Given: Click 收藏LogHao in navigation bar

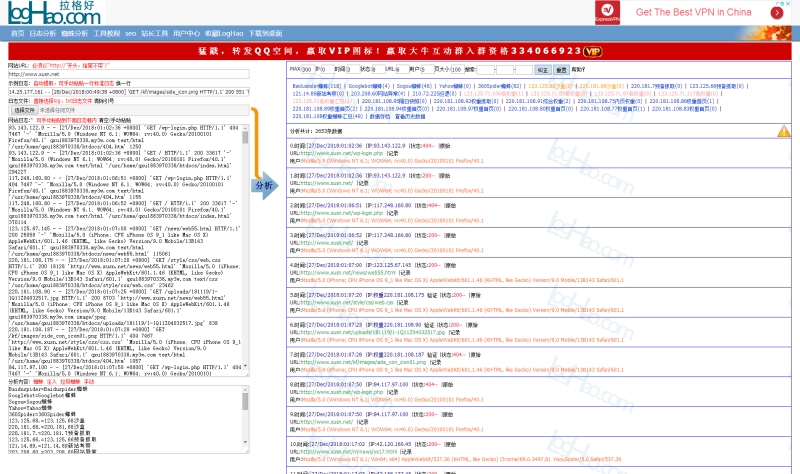Looking at the screenshot, I should pyautogui.click(x=224, y=34).
